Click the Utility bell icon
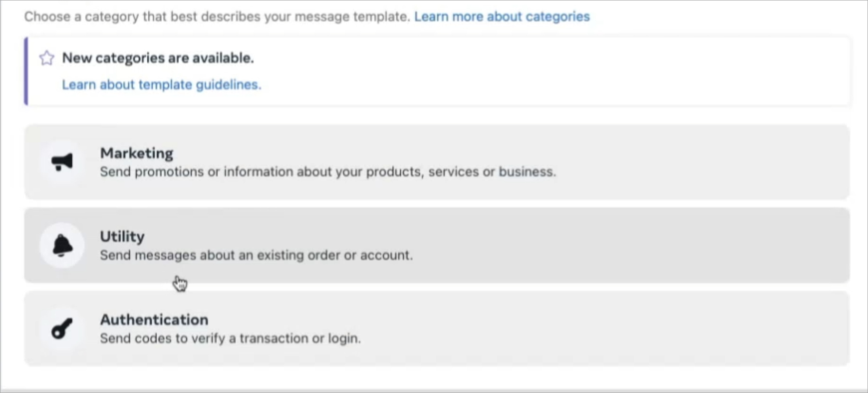This screenshot has height=393, width=868. [62, 246]
